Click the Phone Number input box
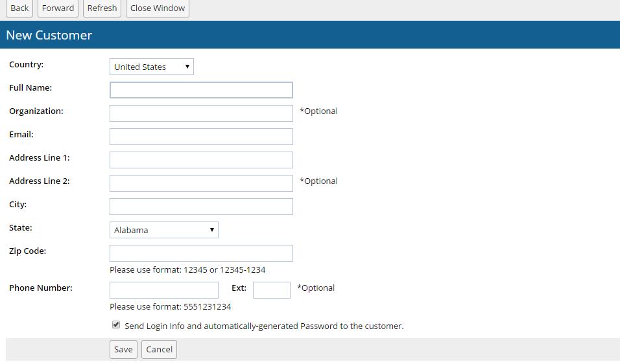The height and width of the screenshot is (364, 620). 164,290
